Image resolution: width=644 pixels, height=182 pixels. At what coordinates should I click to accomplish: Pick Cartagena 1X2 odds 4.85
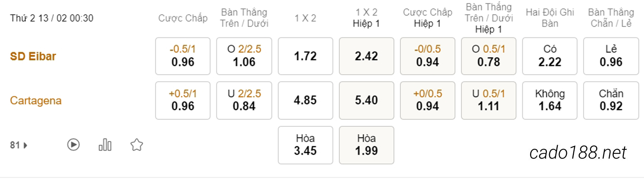click(306, 101)
